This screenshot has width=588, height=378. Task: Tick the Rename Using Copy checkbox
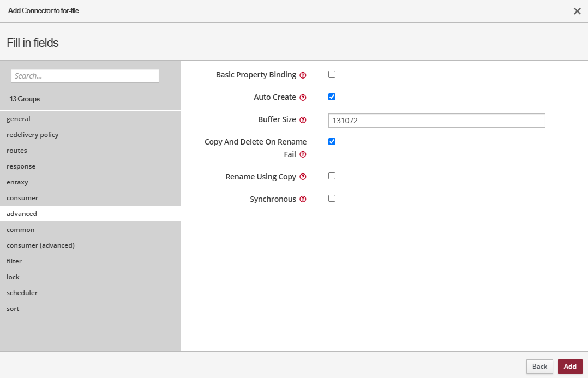[x=332, y=176]
